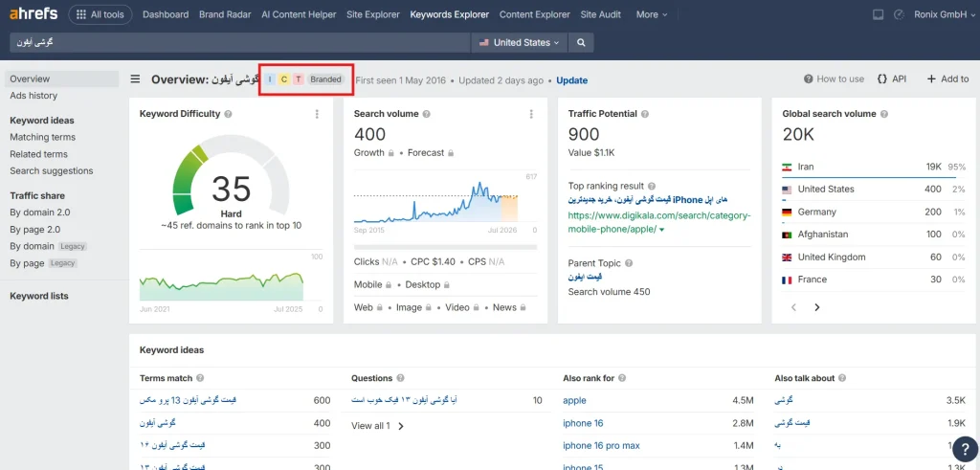Open the apple keyword link
The width and height of the screenshot is (980, 470).
pos(574,401)
